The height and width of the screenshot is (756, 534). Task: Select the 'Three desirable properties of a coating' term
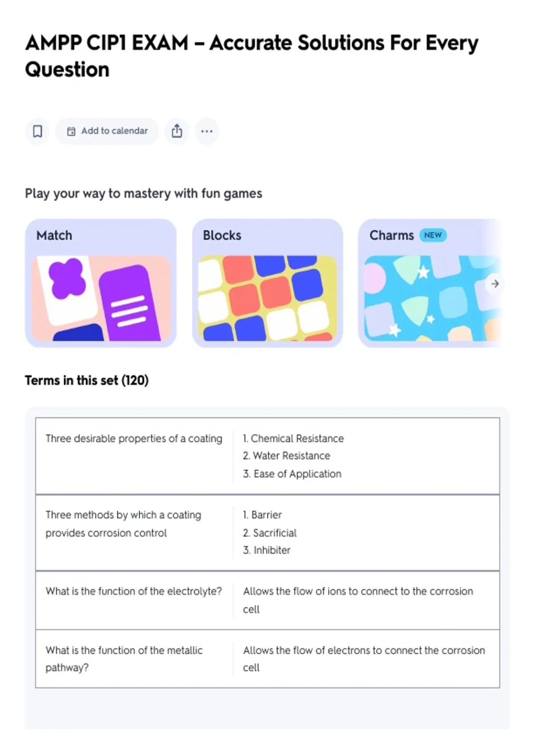coord(134,438)
